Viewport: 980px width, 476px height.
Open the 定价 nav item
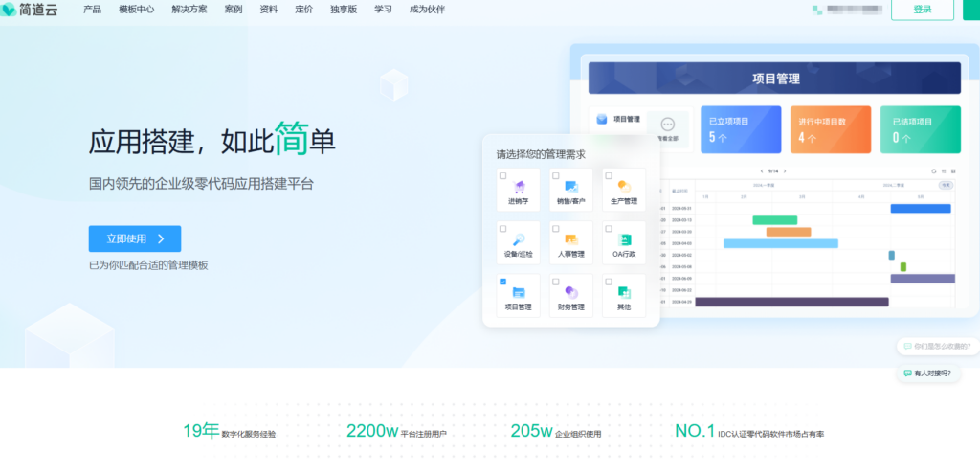coord(303,10)
